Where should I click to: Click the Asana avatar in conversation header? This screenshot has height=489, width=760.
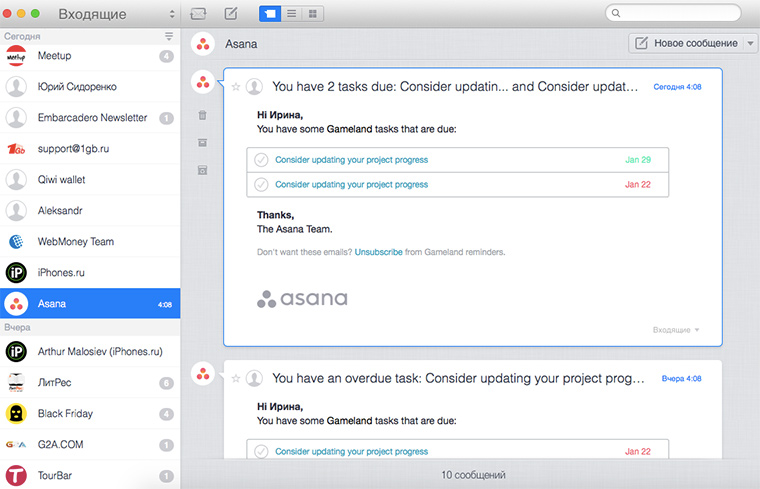click(203, 44)
